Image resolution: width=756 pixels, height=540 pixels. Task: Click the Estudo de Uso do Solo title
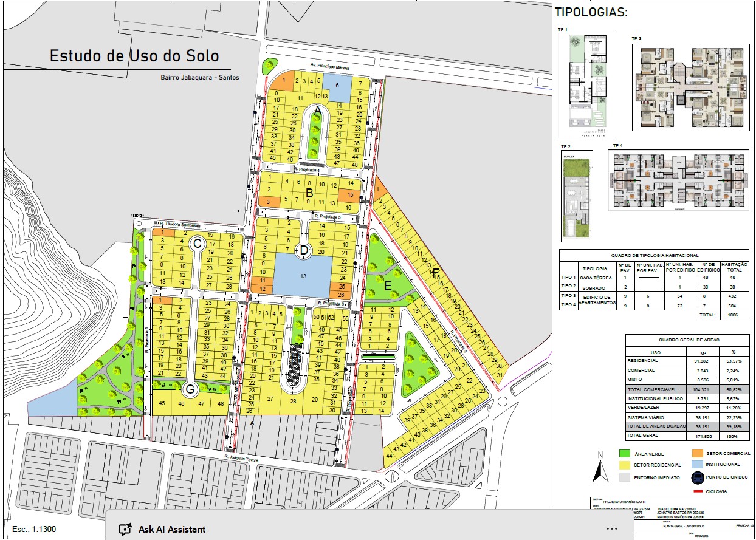[x=134, y=56]
